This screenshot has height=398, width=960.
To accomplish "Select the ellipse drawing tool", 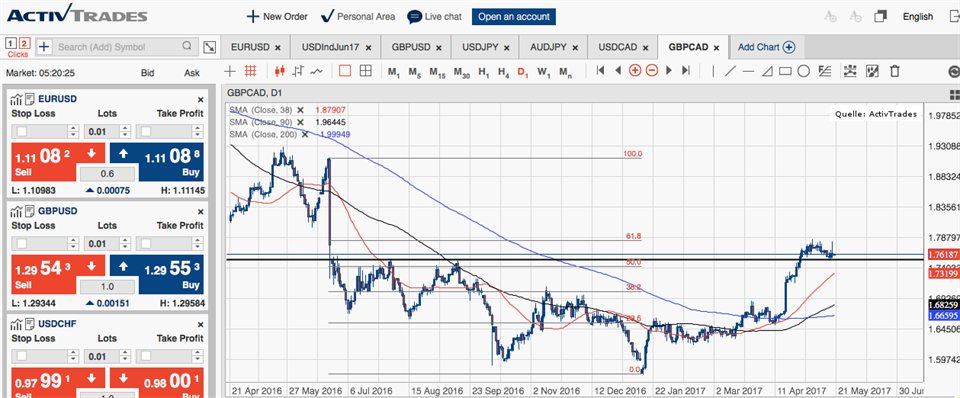I will click(x=804, y=71).
